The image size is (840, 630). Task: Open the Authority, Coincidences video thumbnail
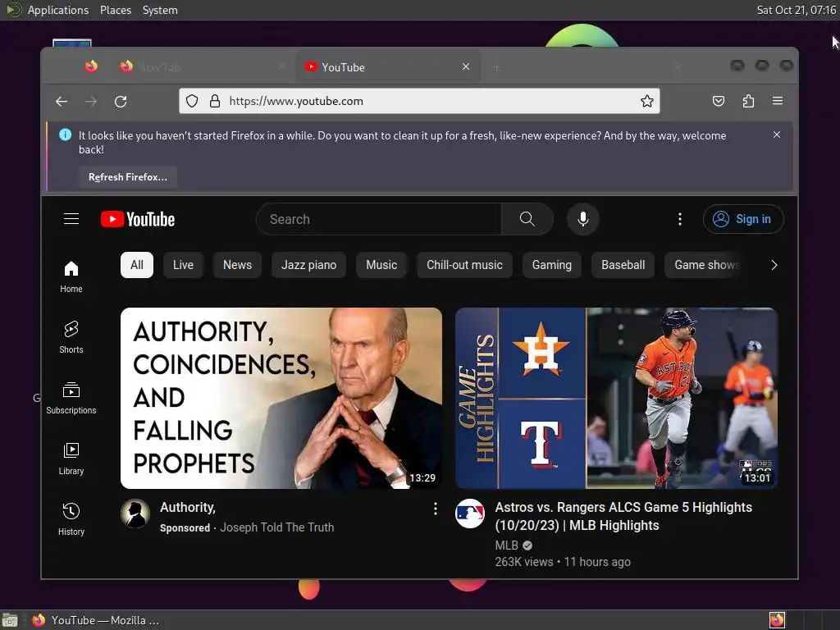click(x=281, y=398)
